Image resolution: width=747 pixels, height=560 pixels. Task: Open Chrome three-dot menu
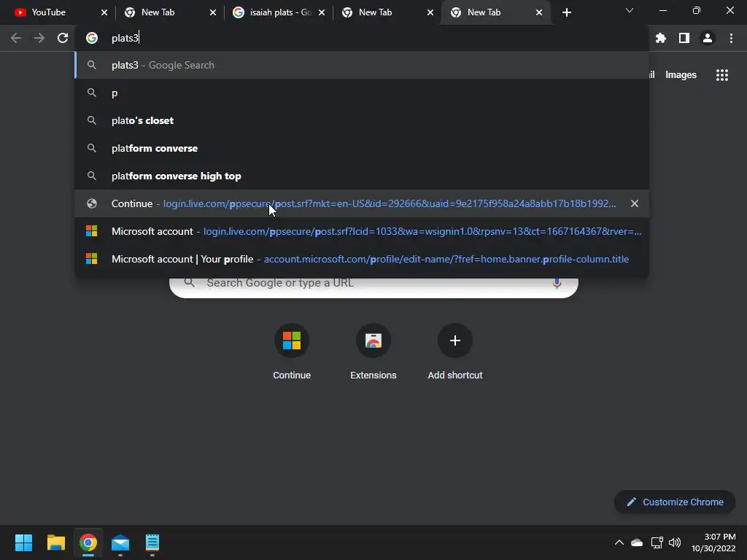pyautogui.click(x=731, y=38)
